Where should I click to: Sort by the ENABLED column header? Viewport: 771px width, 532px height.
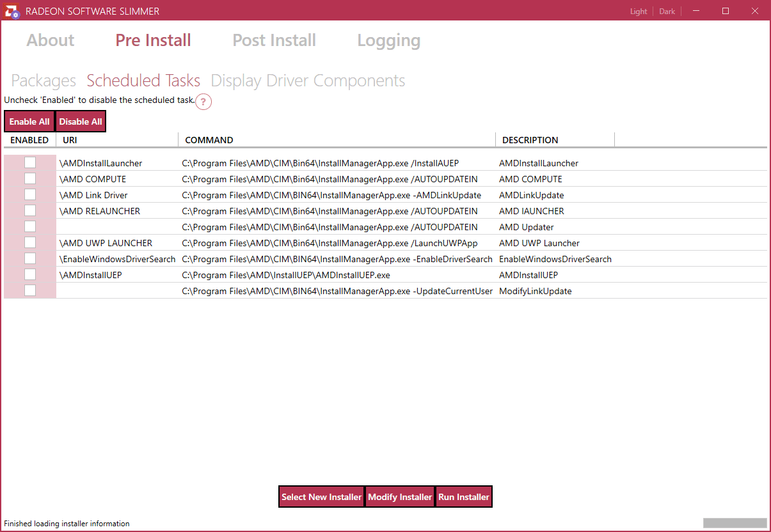(30, 140)
